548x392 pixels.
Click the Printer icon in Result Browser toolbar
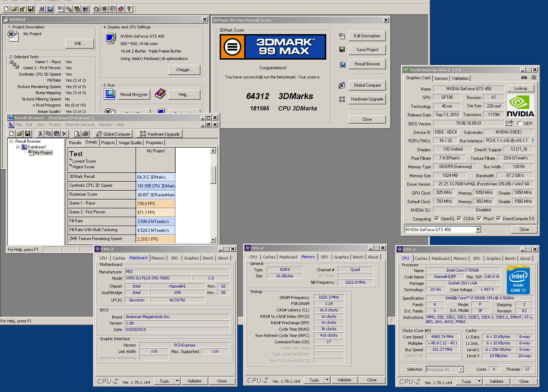click(85, 134)
